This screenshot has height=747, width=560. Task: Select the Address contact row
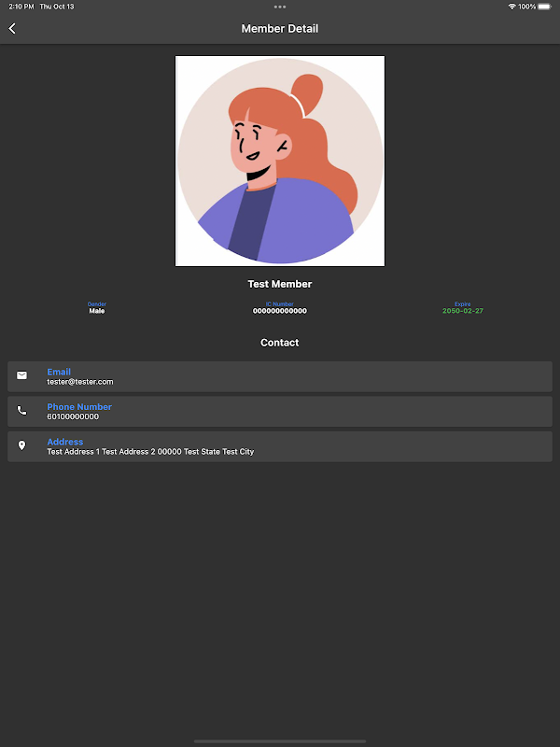[280, 446]
